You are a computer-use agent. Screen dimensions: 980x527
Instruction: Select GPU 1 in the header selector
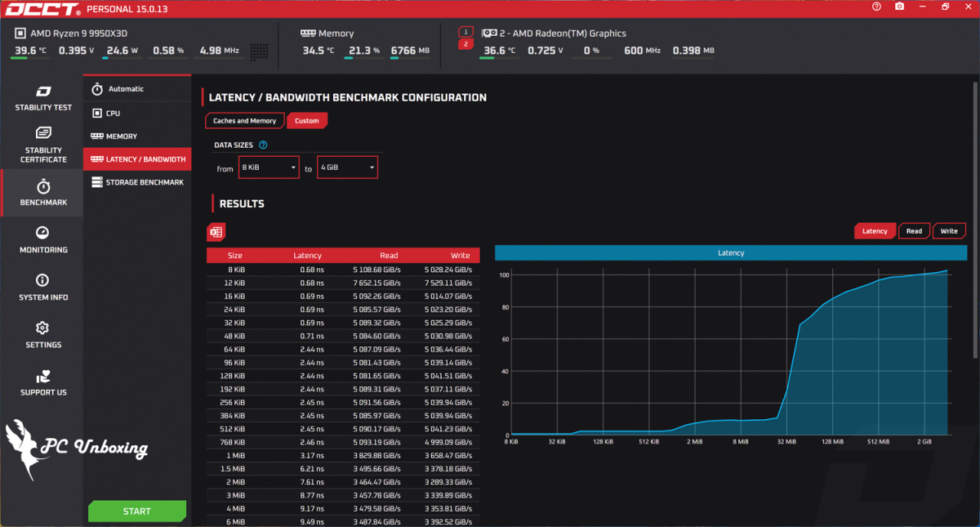coord(465,32)
